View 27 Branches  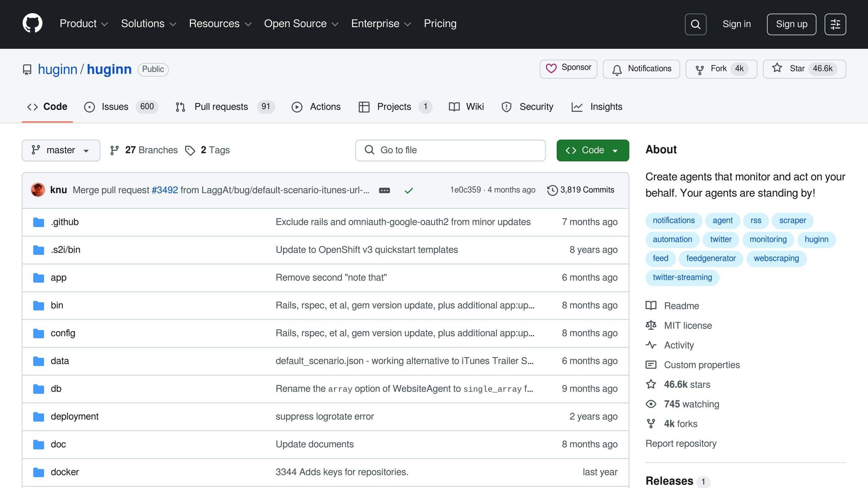coord(144,150)
